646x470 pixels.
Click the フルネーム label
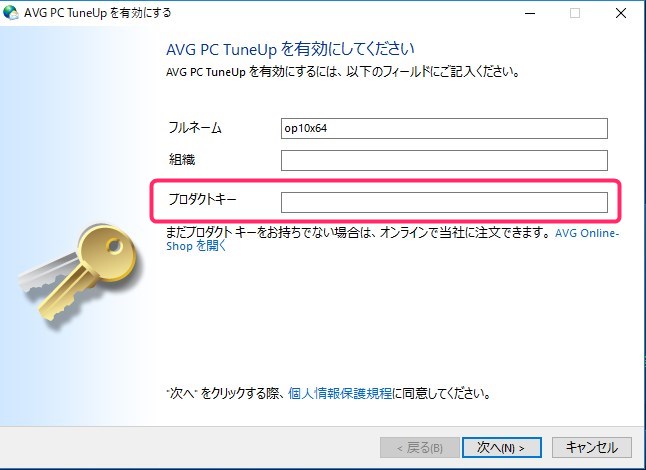tap(195, 128)
